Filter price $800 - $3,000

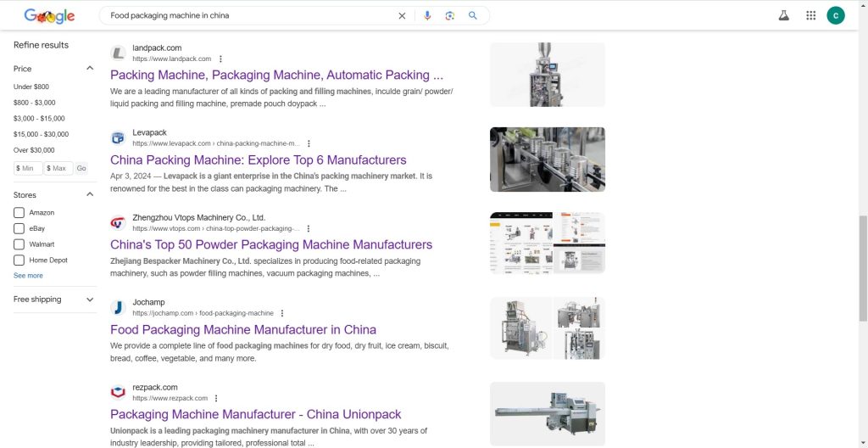click(34, 103)
